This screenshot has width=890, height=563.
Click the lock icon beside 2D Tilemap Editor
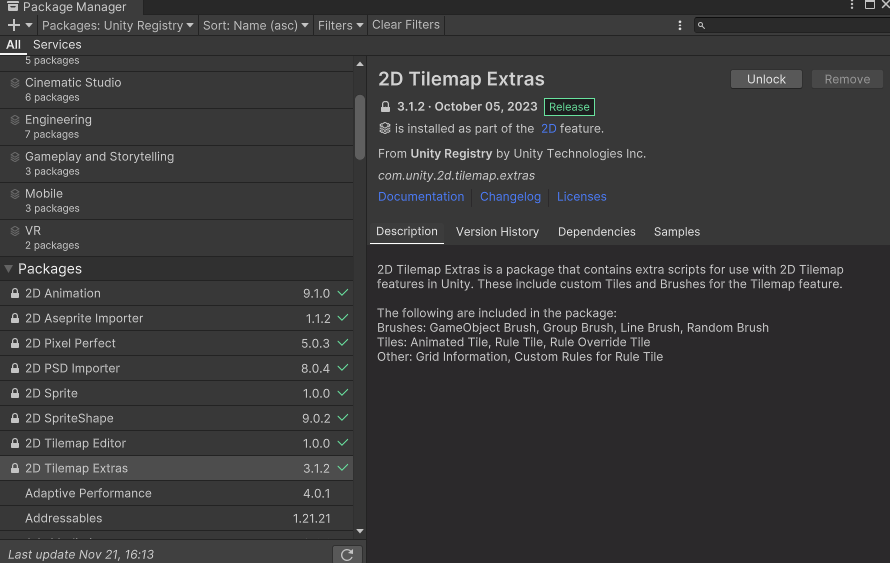coord(15,443)
